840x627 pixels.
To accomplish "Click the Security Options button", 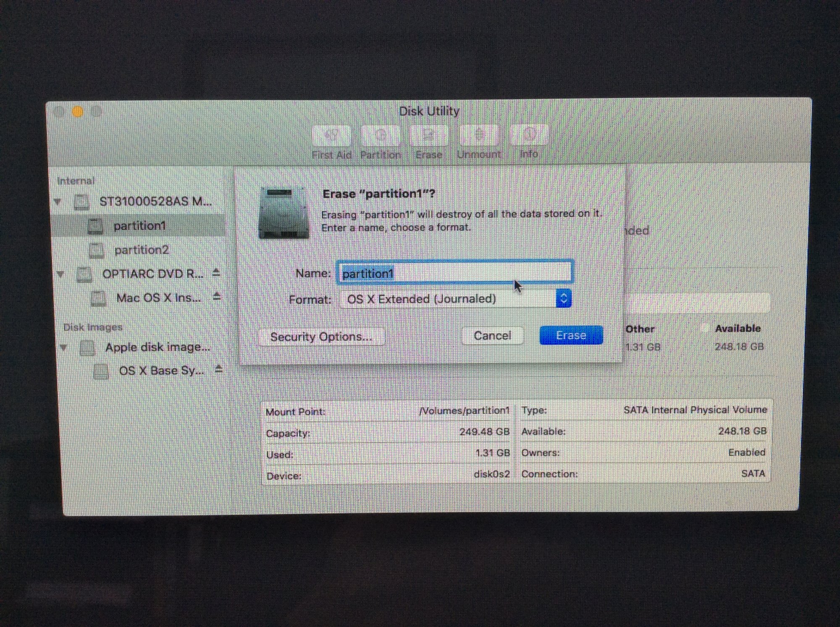I will point(321,337).
